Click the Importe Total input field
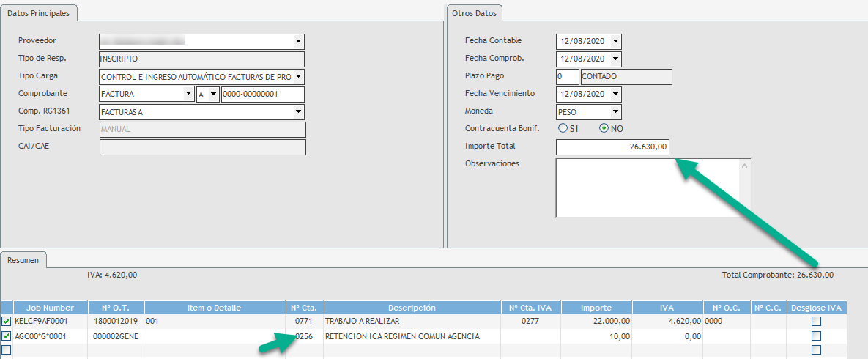 [612, 147]
